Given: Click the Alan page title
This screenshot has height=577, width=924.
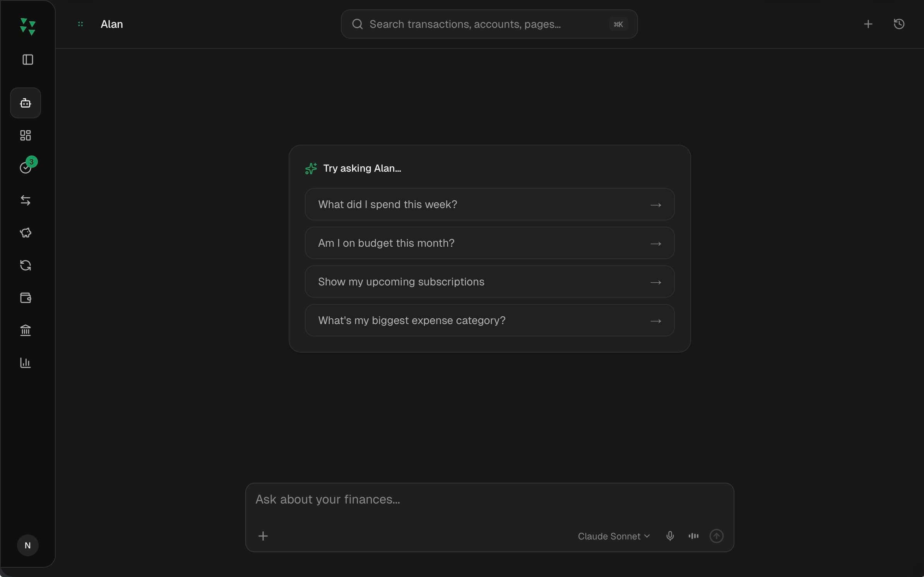Looking at the screenshot, I should tap(112, 24).
